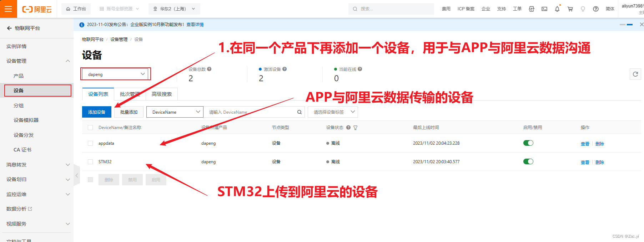Click the Alibaba Cloud logo

tap(37, 9)
